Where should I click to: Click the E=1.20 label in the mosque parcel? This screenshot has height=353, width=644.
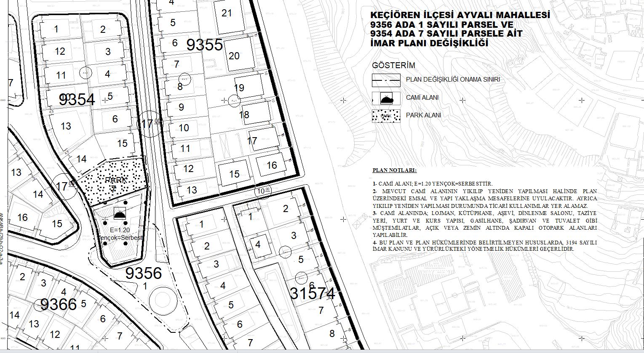click(119, 230)
